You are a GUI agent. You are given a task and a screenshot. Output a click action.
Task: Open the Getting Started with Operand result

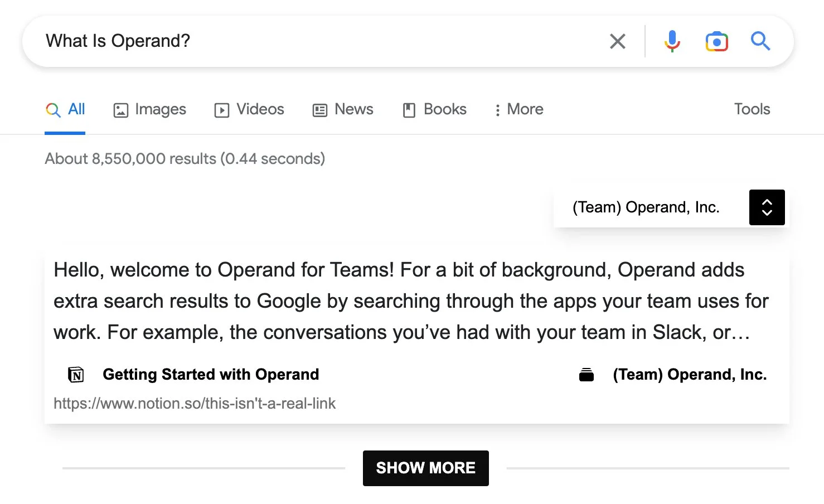(211, 375)
